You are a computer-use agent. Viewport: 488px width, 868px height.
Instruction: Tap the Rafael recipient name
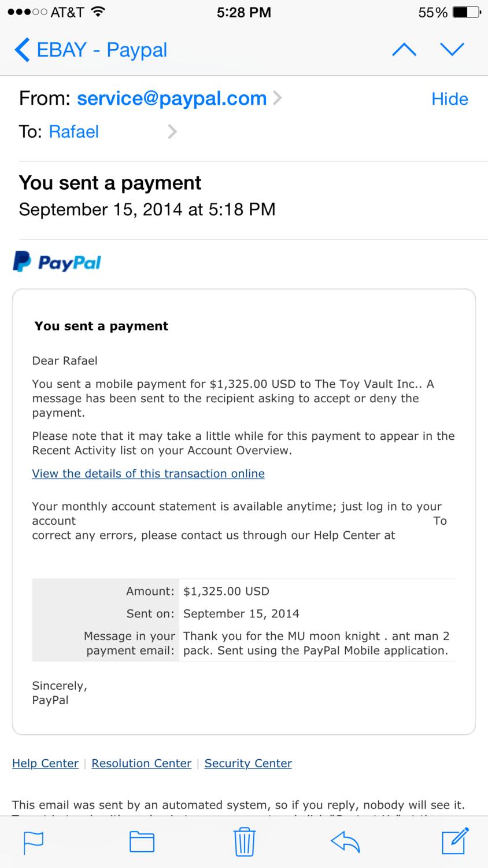point(73,132)
